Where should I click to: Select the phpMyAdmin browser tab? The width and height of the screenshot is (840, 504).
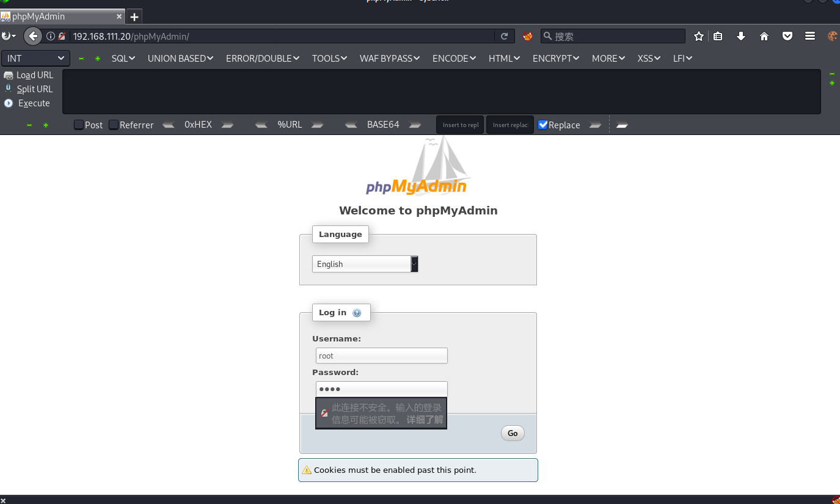coord(62,16)
